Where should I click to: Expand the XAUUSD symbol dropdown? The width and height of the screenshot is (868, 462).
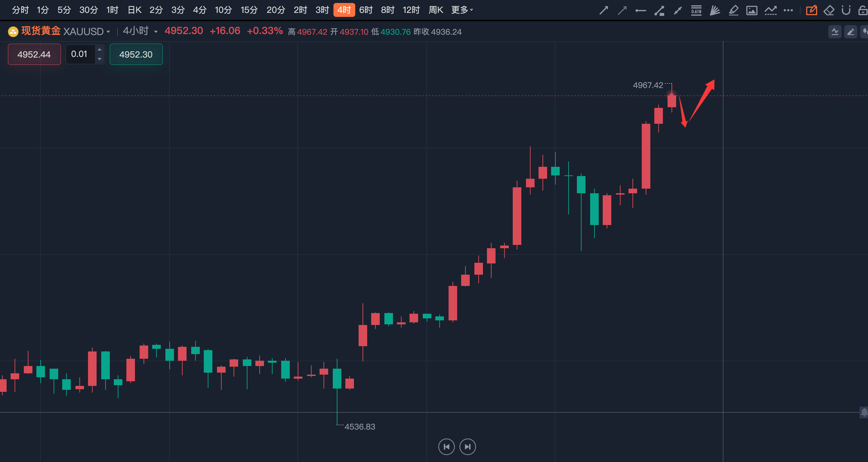(108, 32)
